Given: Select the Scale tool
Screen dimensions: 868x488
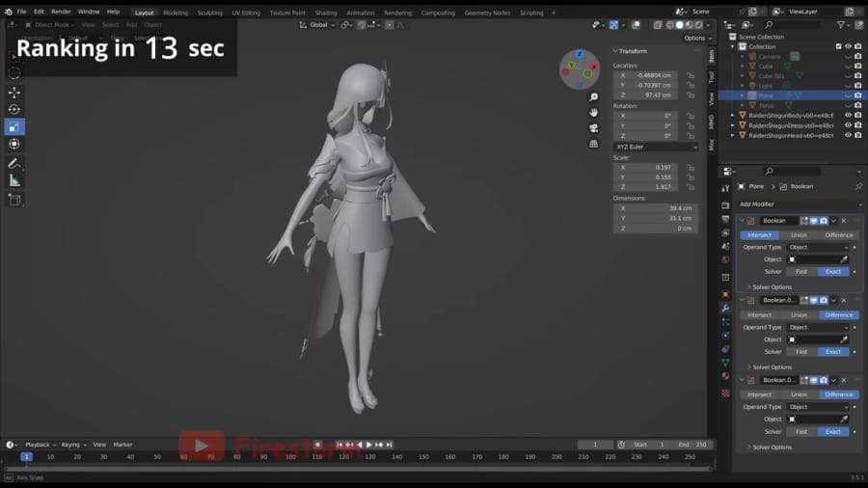Looking at the screenshot, I should 14,126.
